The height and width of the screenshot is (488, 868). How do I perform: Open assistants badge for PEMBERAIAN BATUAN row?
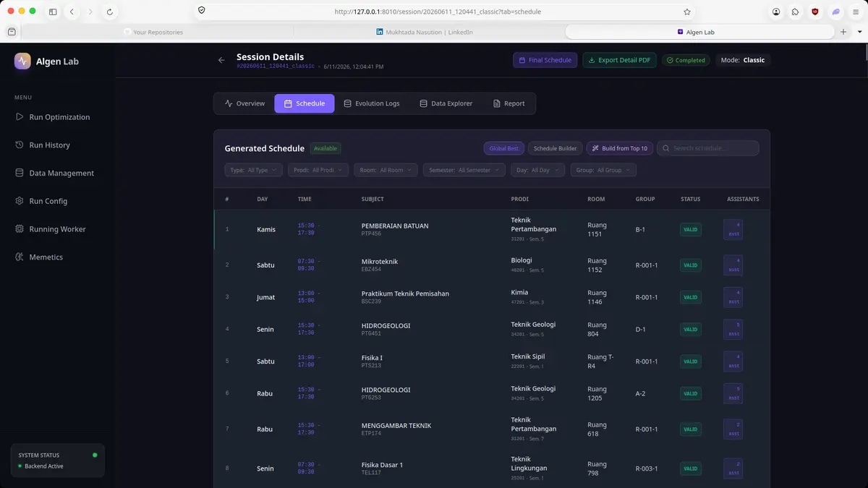[733, 229]
